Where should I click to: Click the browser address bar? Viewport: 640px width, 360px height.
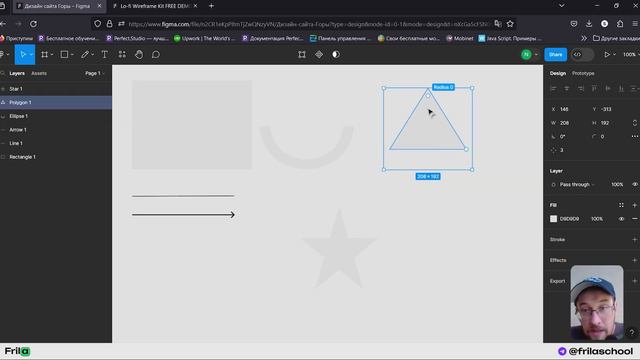pyautogui.click(x=304, y=24)
